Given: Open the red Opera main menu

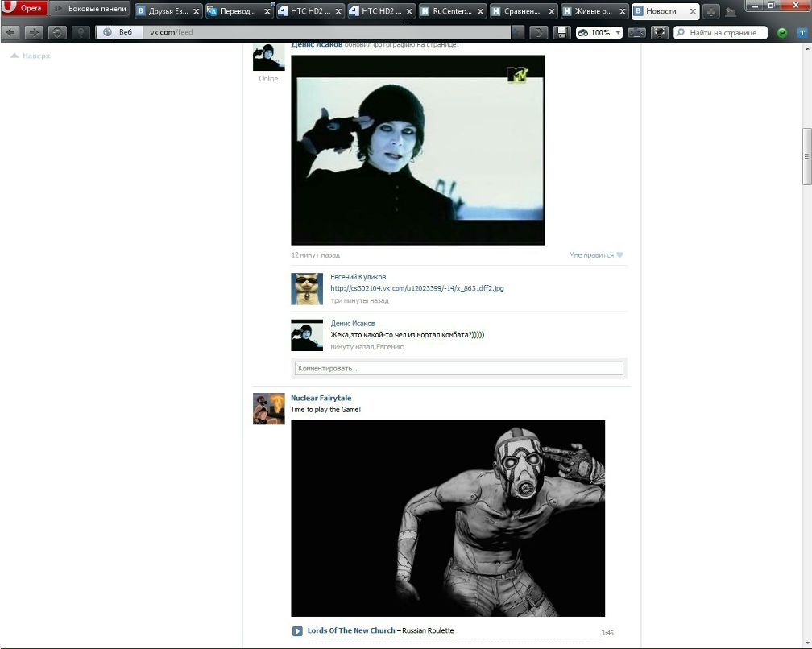Looking at the screenshot, I should pyautogui.click(x=24, y=10).
